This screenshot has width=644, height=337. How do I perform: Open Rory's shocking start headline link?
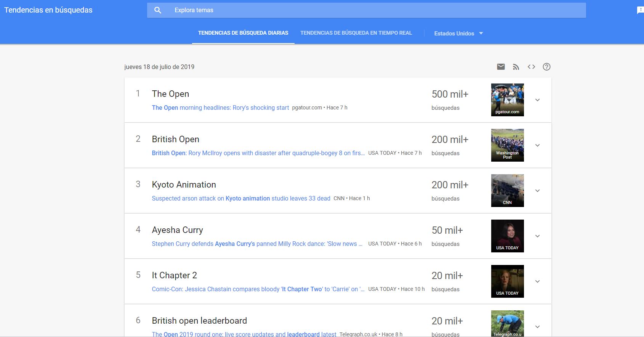click(x=220, y=108)
